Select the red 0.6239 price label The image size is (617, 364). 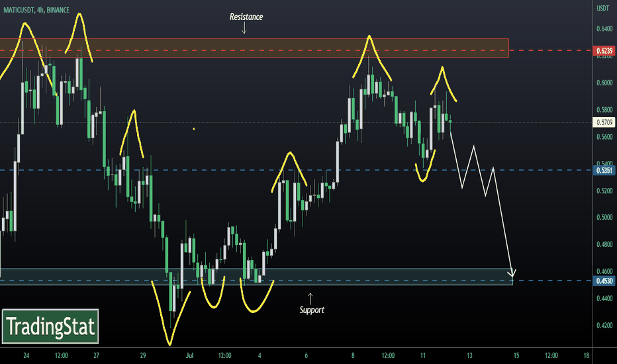604,51
